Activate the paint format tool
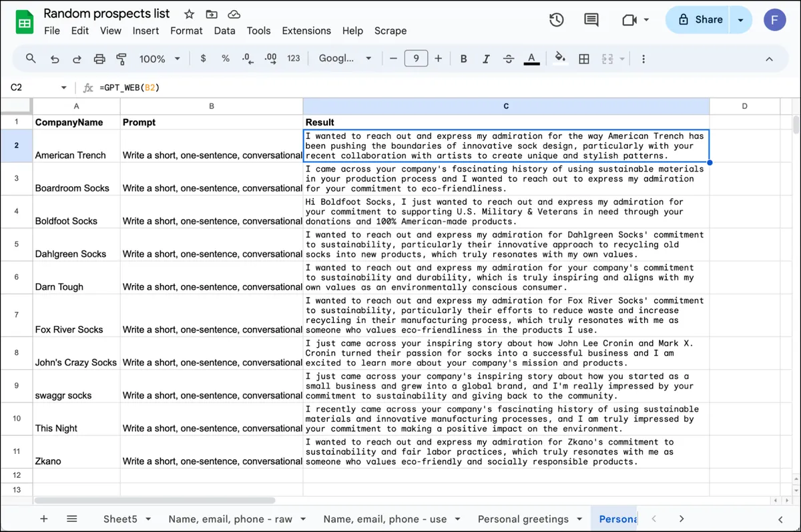The height and width of the screenshot is (532, 801). click(x=121, y=59)
